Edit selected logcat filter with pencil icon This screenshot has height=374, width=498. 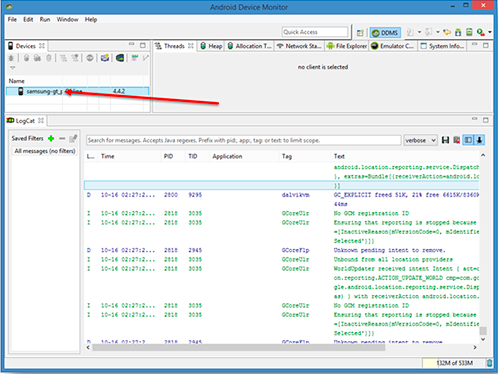[x=73, y=138]
